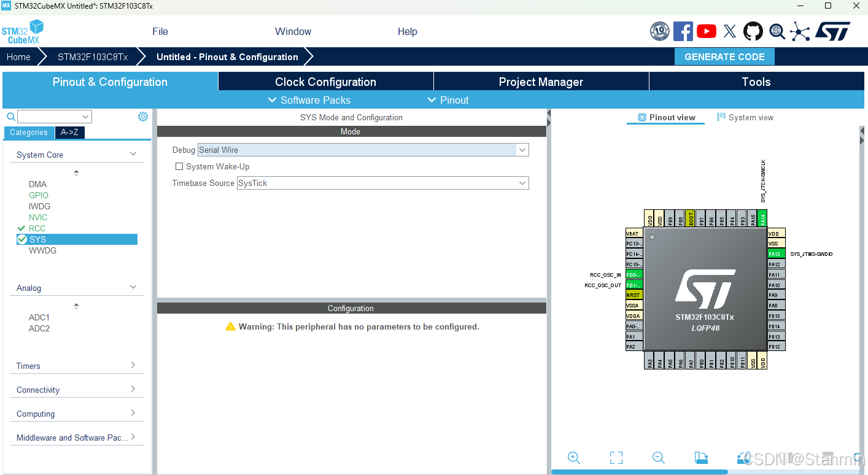
Task: Select WWDG in System Core list
Action: point(42,250)
